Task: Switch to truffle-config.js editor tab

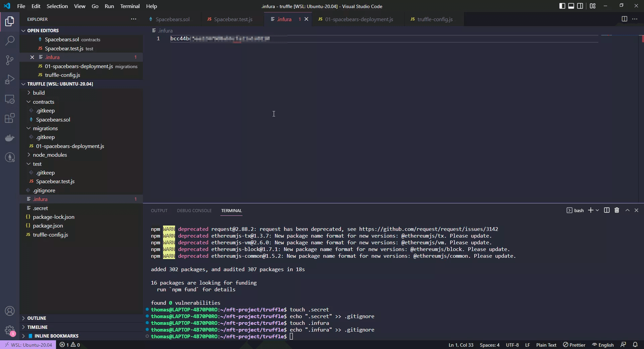Action: (435, 19)
